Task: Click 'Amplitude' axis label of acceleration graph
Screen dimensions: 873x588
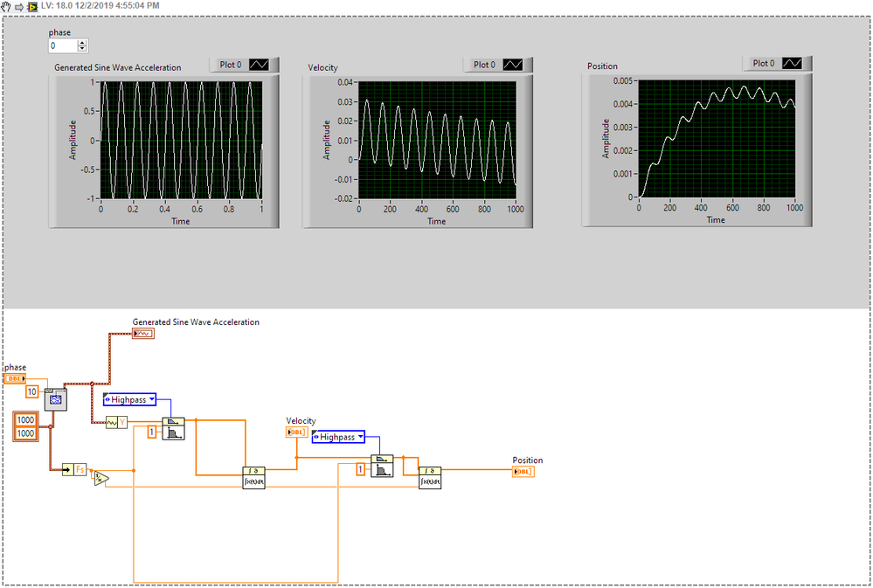Action: tap(73, 141)
